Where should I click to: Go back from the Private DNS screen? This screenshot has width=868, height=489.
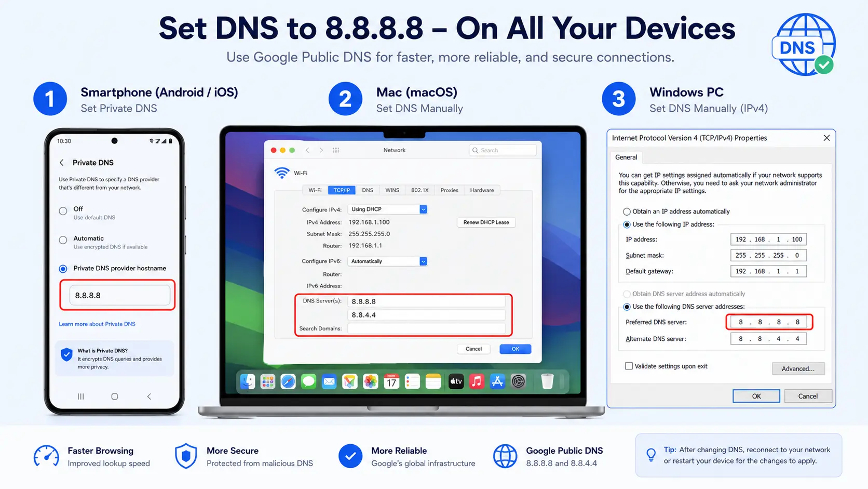tap(62, 163)
